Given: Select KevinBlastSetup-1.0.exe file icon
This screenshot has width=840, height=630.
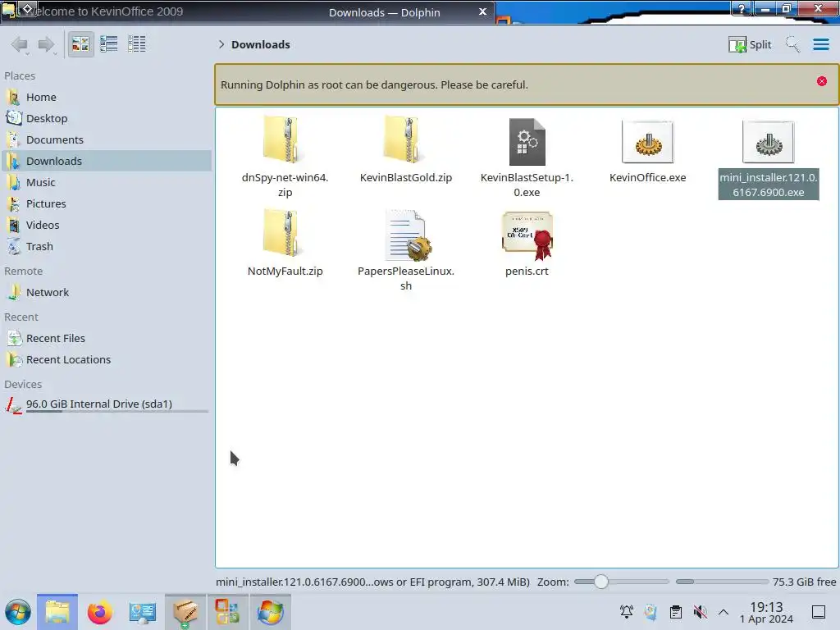Looking at the screenshot, I should click(x=527, y=141).
